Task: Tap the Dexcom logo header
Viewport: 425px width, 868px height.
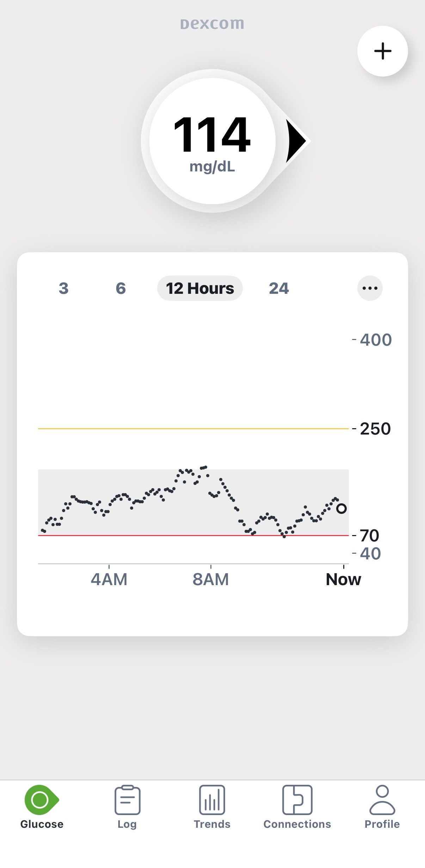Action: (x=212, y=24)
